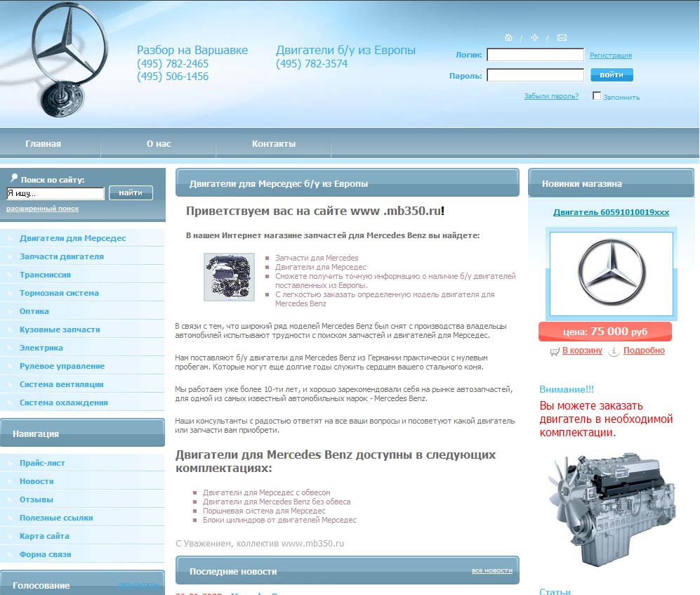Image resolution: width=700 pixels, height=595 pixels.
Task: Enable the Запомнить checkbox
Action: [x=596, y=96]
